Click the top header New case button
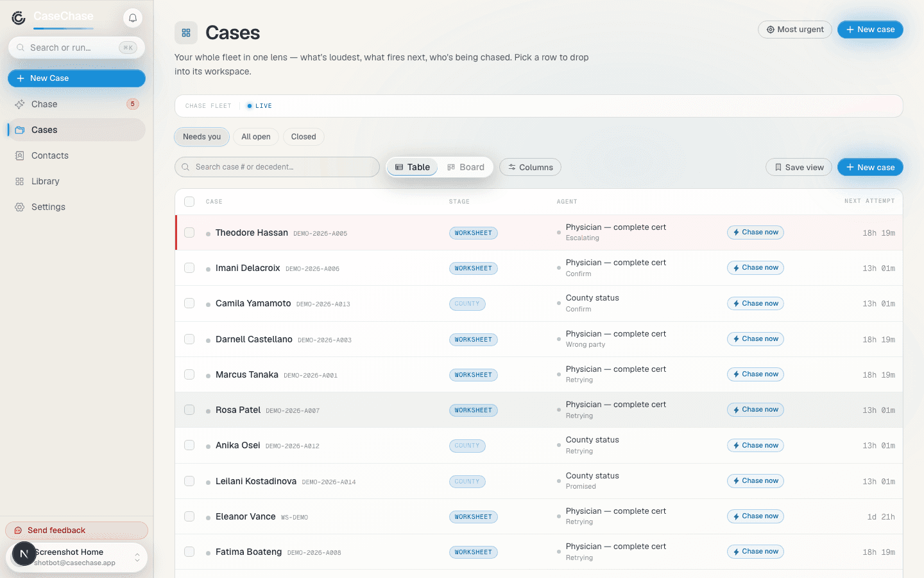This screenshot has height=578, width=924. pos(870,30)
